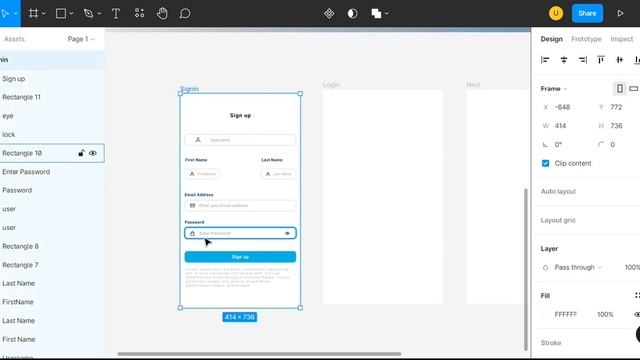The height and width of the screenshot is (360, 640).
Task: Open the Assets tab
Action: (x=14, y=39)
